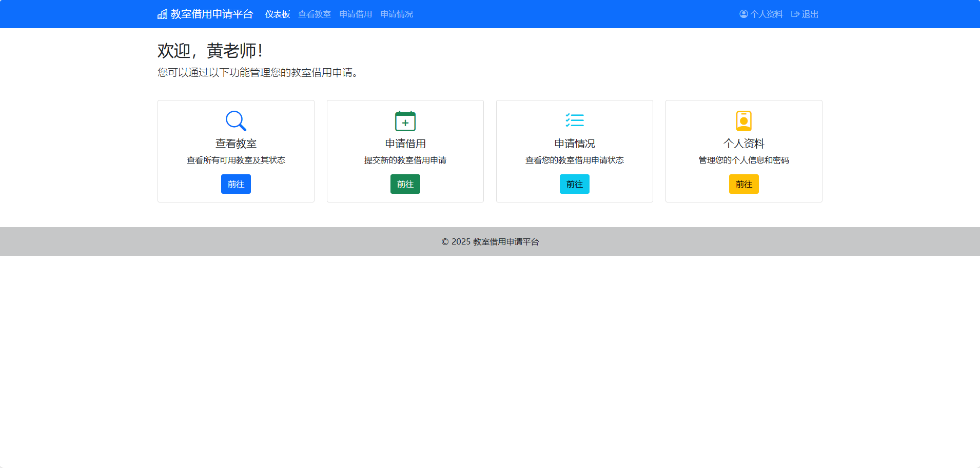Screen dimensions: 980x468
Task: Open 申请情况 in the navbar
Action: click(397, 14)
